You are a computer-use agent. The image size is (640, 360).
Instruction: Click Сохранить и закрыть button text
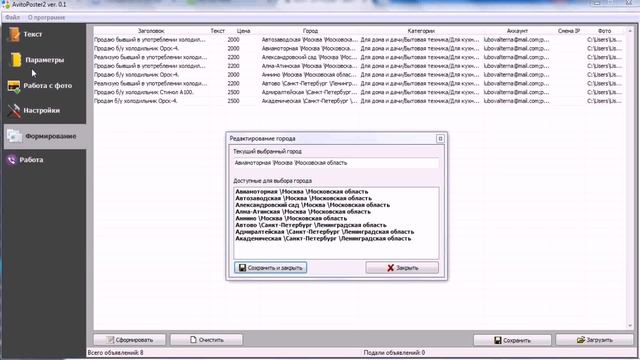275,268
